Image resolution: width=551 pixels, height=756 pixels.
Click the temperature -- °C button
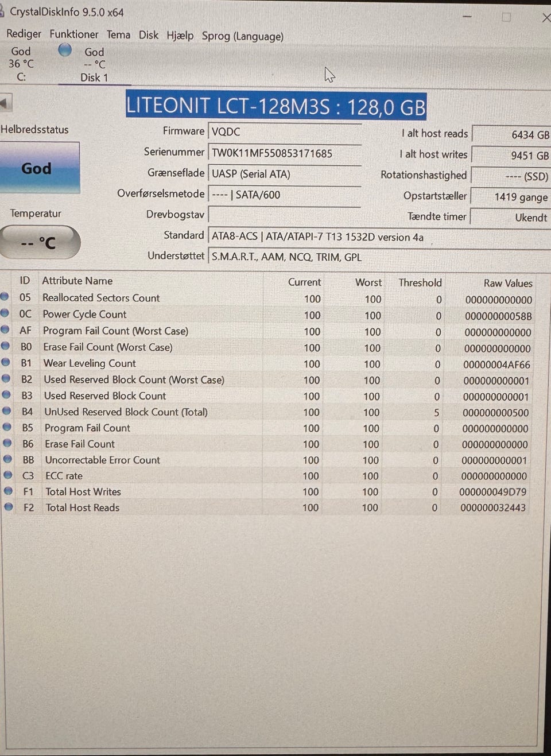(39, 242)
